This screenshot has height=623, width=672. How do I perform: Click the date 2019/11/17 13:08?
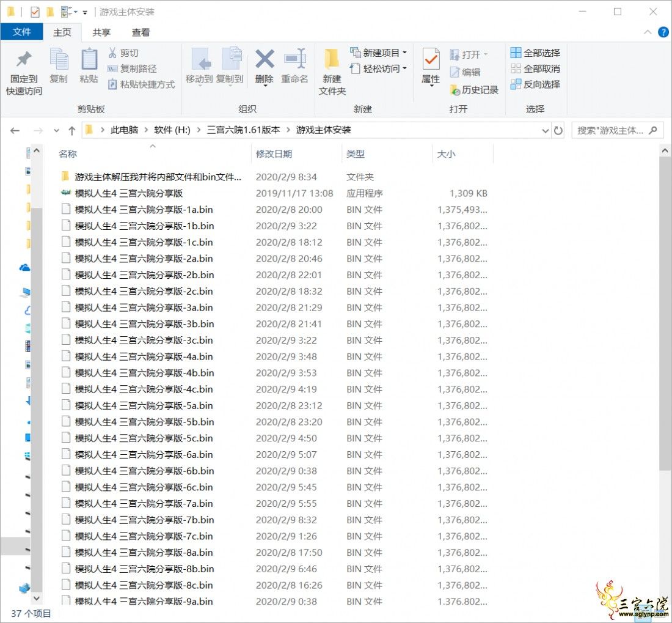click(x=294, y=193)
